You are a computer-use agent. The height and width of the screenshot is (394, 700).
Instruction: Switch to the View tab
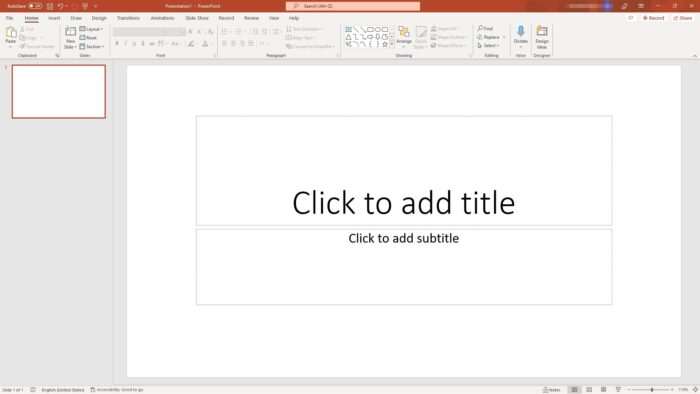click(x=274, y=18)
